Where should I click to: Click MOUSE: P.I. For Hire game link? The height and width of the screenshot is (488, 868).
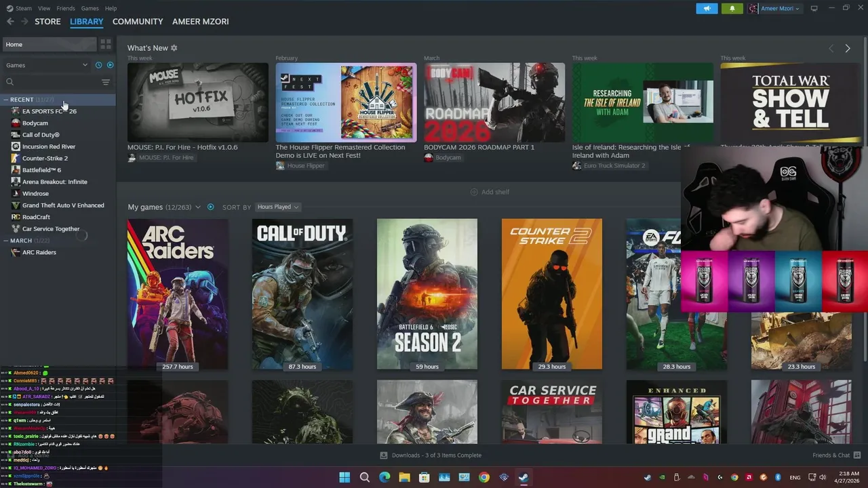(x=161, y=158)
